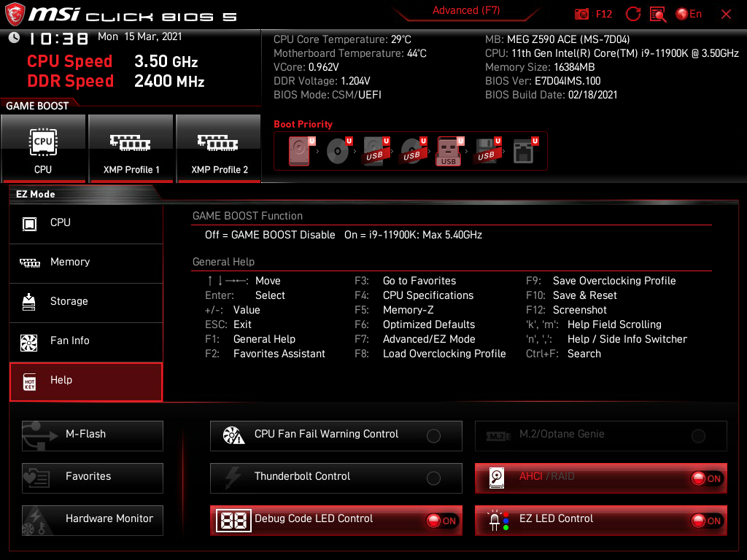Change language with the En globe icon
Screen dimensions: 747x560
point(689,14)
